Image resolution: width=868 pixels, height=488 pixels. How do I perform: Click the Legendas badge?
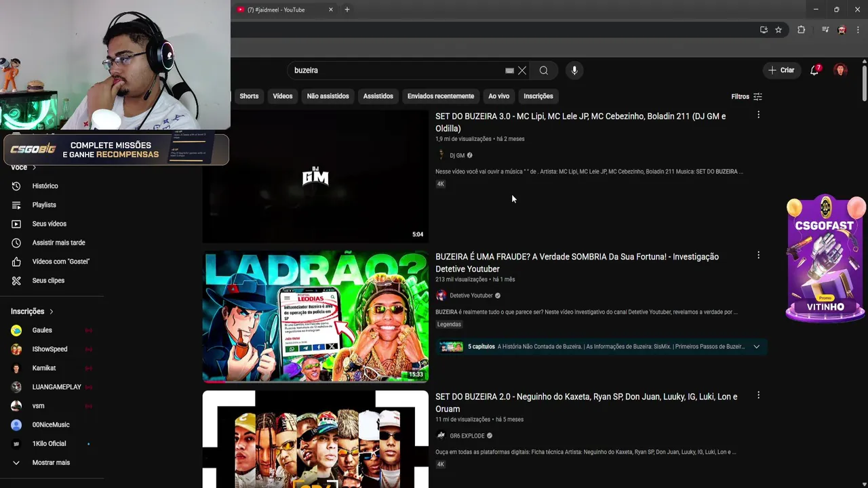[449, 324]
